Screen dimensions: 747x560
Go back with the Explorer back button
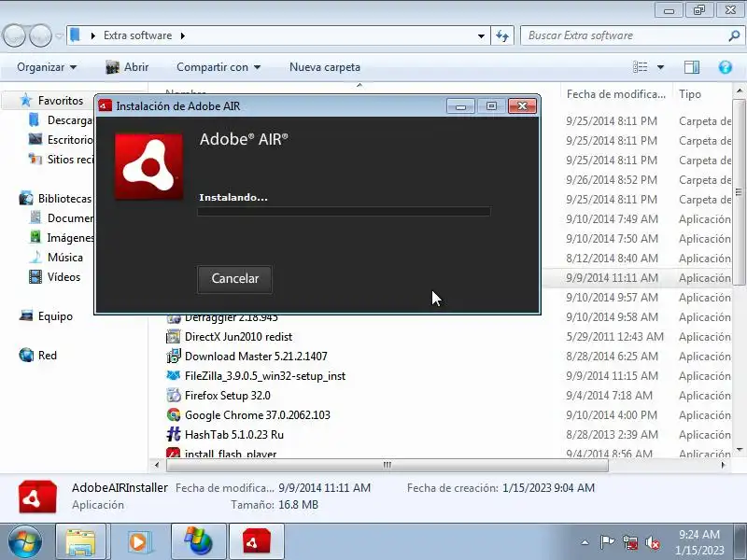click(x=14, y=35)
